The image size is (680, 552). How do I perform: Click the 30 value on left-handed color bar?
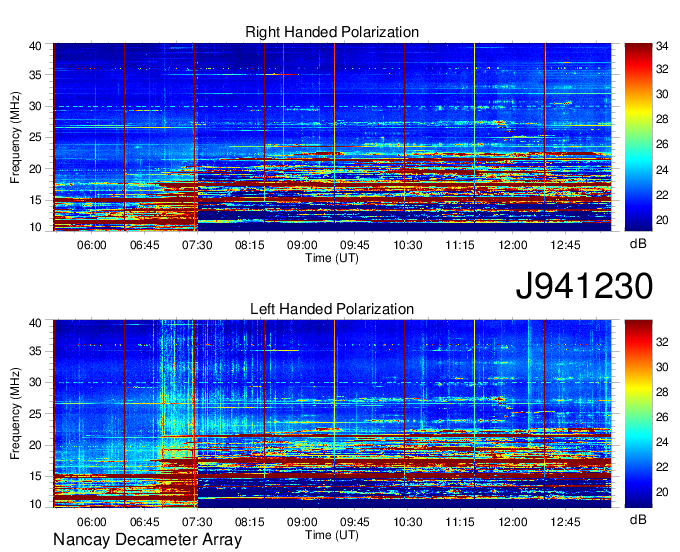coord(662,367)
